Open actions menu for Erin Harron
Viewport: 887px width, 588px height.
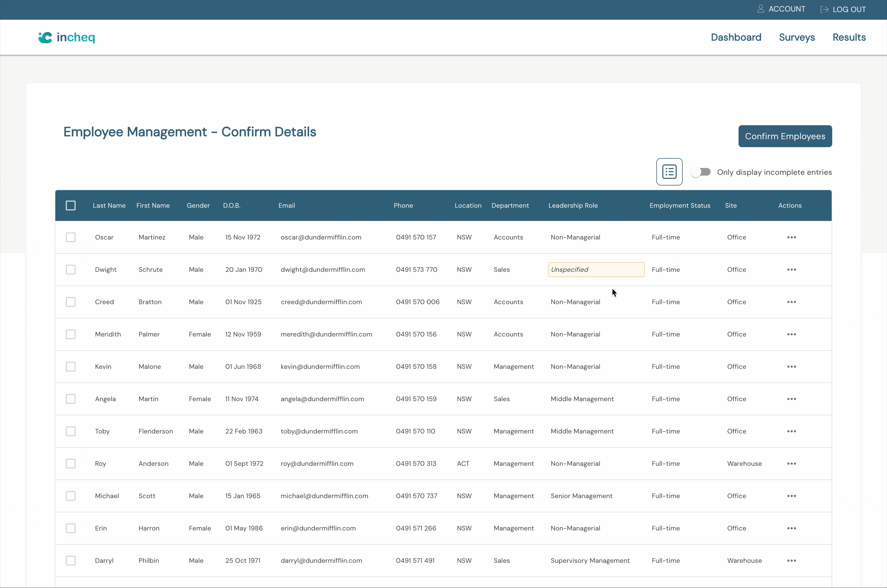[791, 528]
